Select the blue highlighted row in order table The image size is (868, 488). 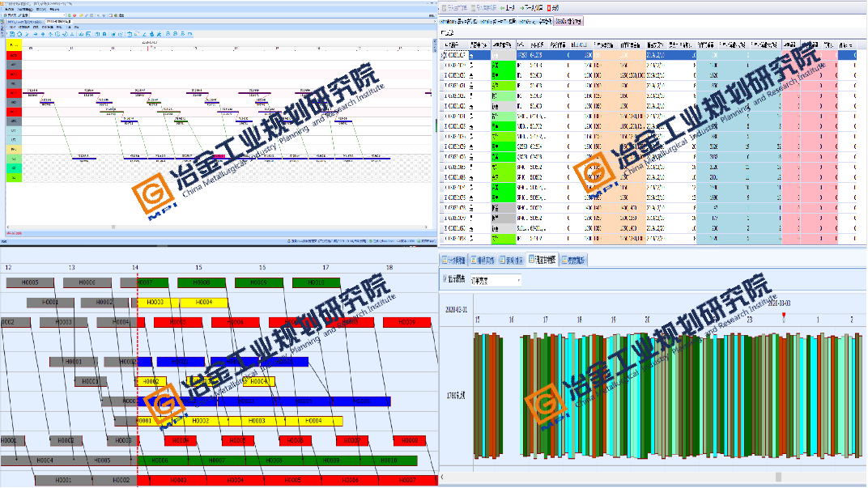(x=649, y=55)
